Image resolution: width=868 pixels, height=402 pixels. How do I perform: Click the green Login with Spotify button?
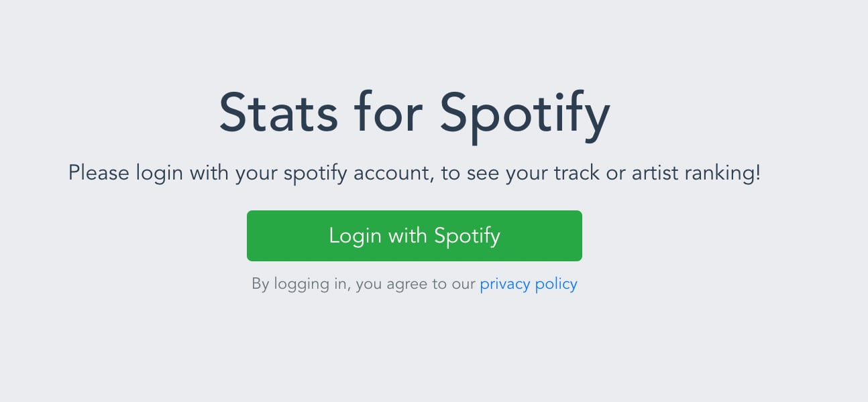point(414,236)
